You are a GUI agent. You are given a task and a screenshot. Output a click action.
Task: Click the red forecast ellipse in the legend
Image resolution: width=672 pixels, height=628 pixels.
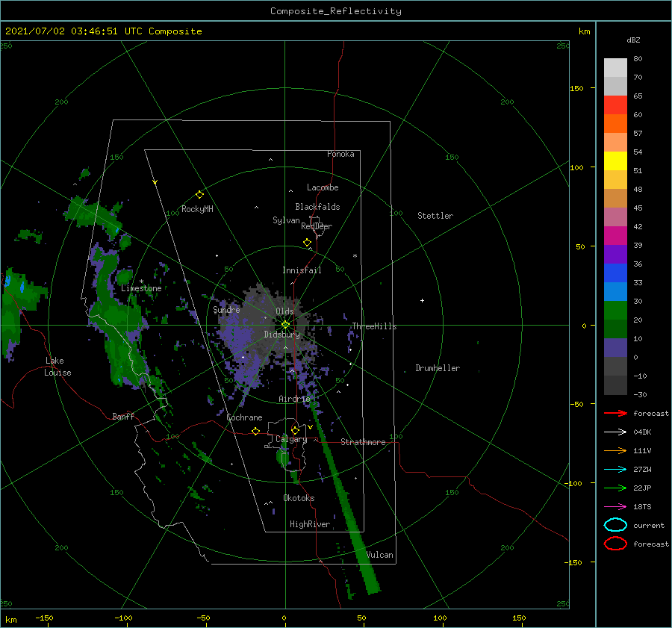click(x=615, y=544)
